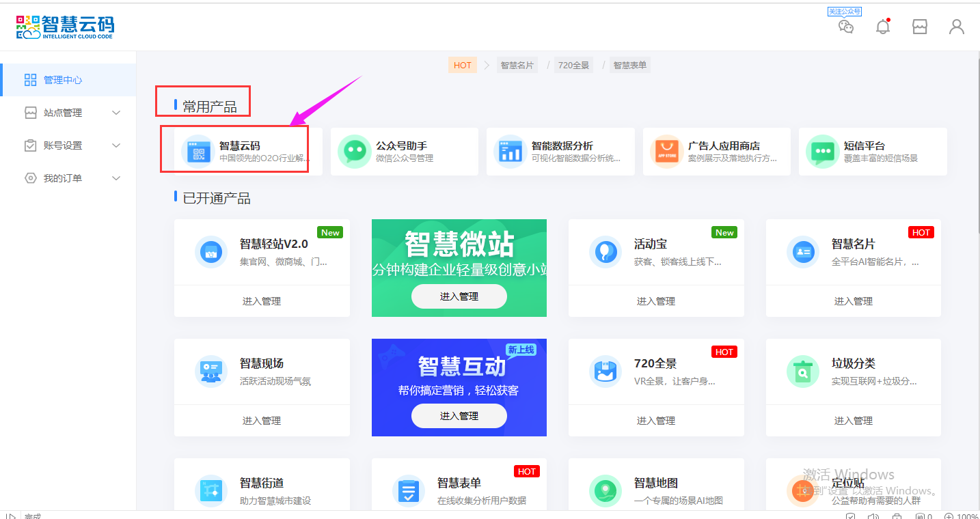Open the user profile icon
This screenshot has width=980, height=519.
pyautogui.click(x=957, y=27)
